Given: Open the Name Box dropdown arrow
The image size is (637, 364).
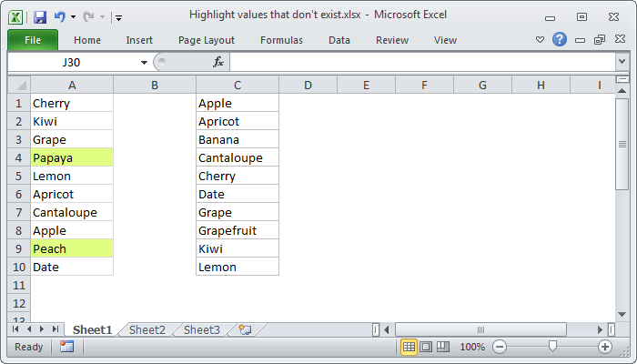Looking at the screenshot, I should tap(144, 62).
